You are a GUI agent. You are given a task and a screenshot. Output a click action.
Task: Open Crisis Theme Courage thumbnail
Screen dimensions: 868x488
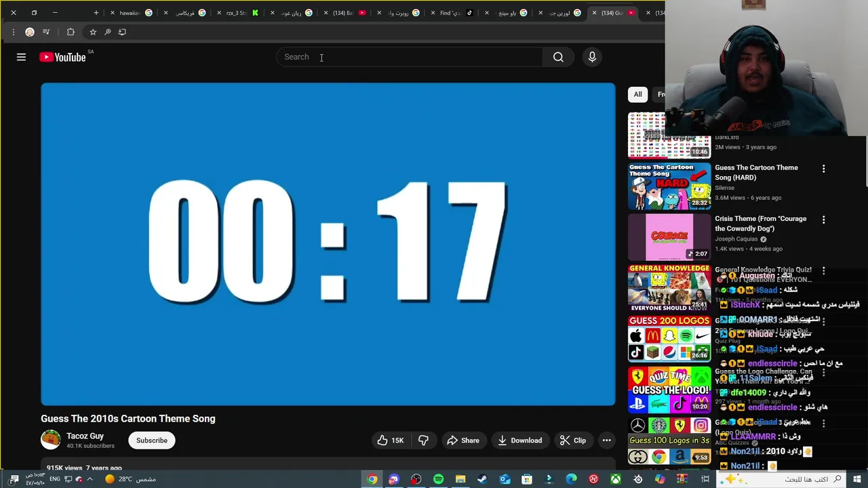point(669,237)
